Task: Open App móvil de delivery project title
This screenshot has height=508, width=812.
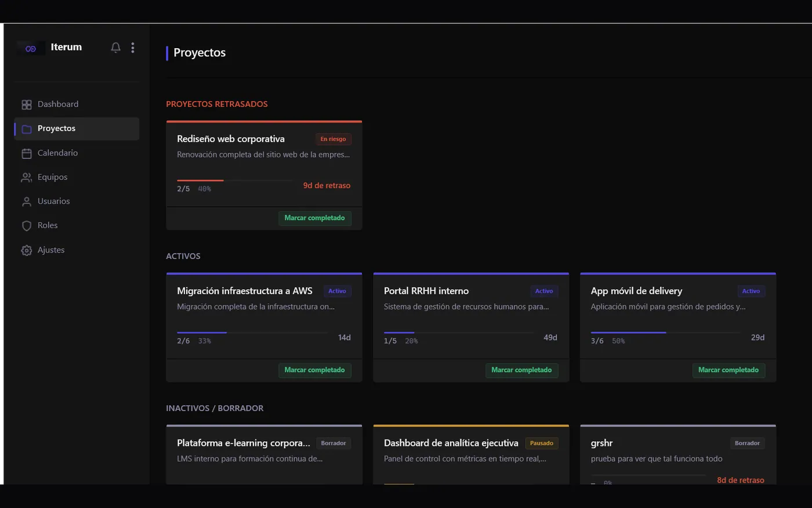Action: pos(636,291)
